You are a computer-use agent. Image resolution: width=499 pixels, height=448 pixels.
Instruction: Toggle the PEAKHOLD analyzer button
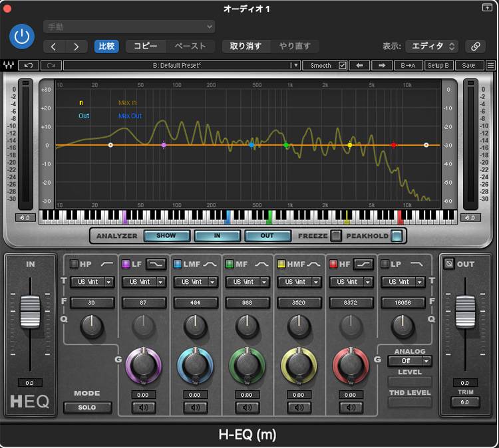[397, 235]
